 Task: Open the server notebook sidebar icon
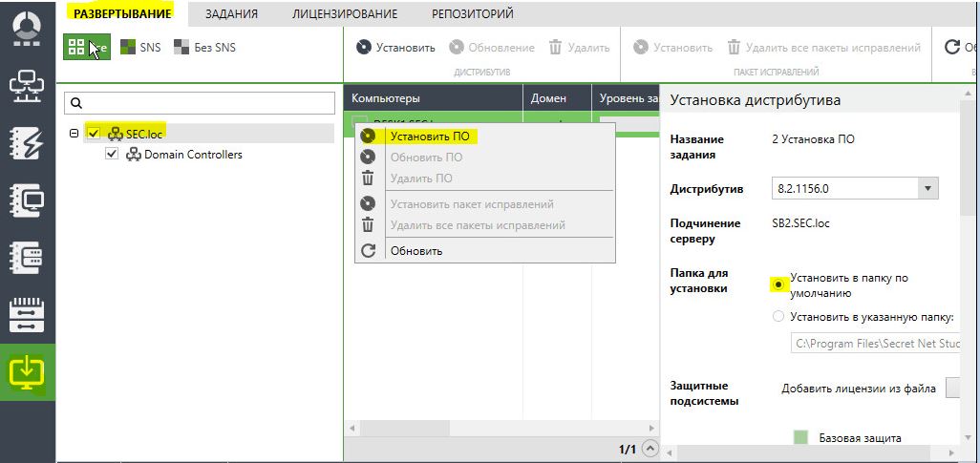pos(27,258)
